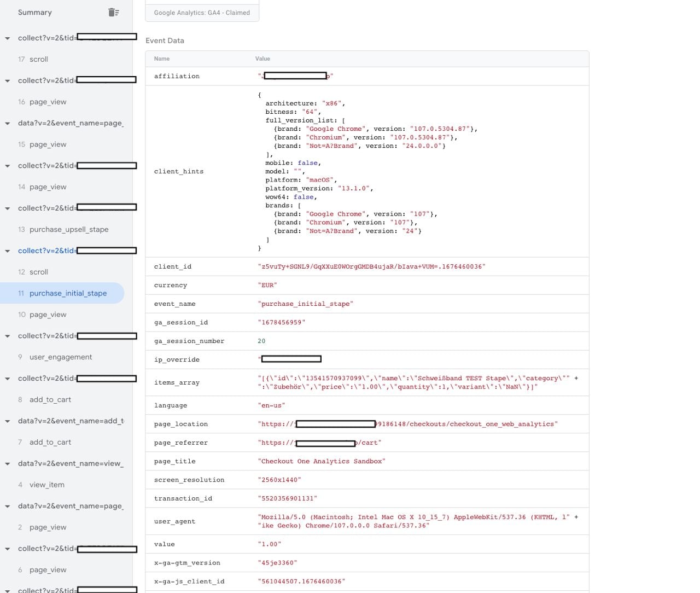Collapse the collect request above 8 add_to_cart
This screenshot has width=700, height=593.
(8, 379)
